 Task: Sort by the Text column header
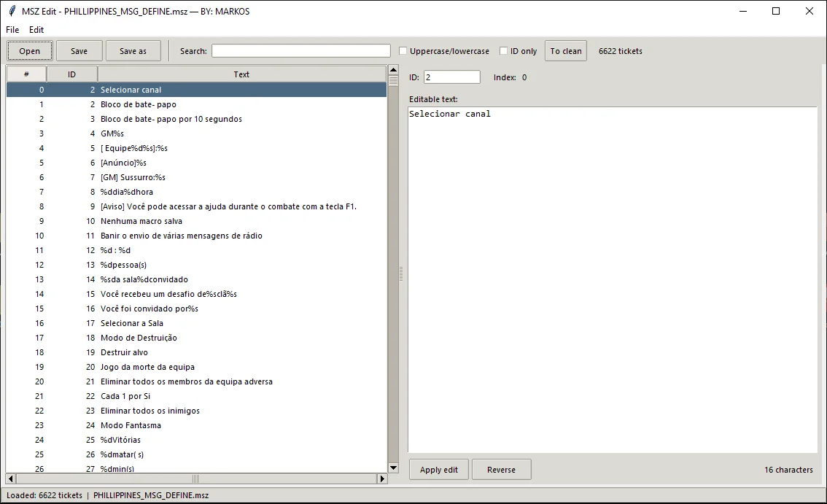[241, 74]
